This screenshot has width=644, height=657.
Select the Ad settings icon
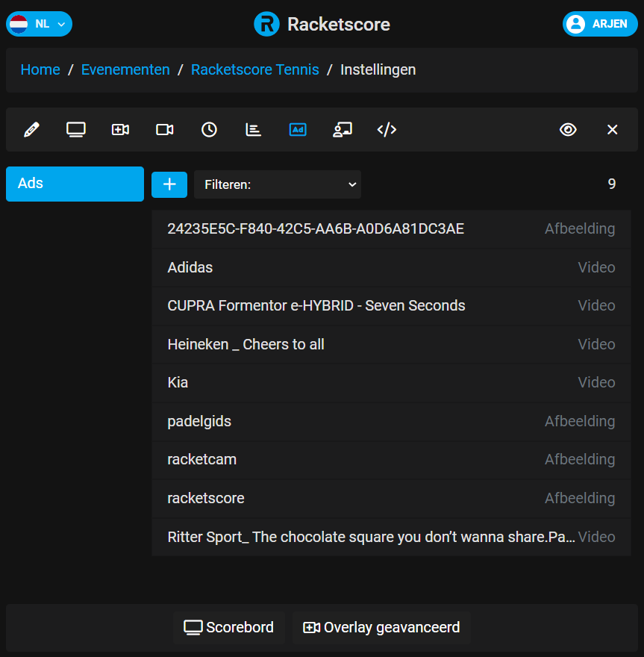click(298, 129)
